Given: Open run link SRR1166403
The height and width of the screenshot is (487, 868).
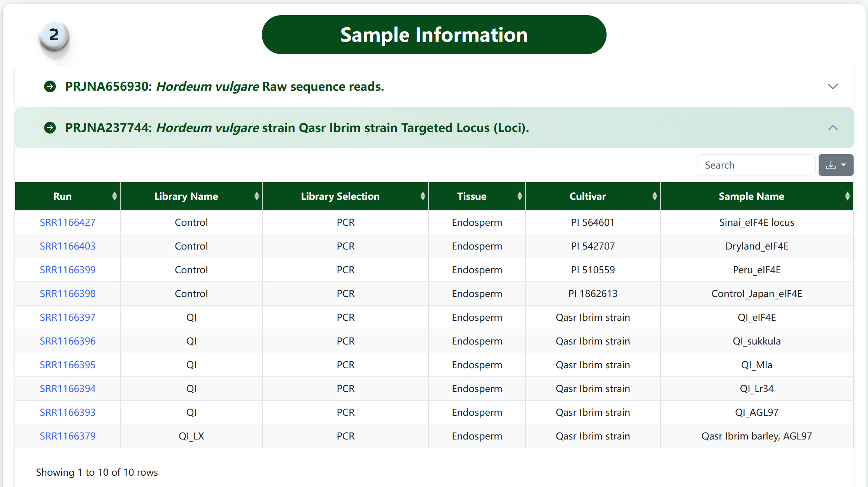Looking at the screenshot, I should (68, 246).
